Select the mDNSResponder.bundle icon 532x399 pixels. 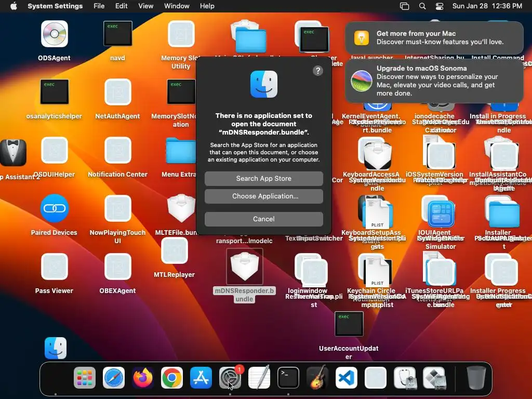coord(244,267)
